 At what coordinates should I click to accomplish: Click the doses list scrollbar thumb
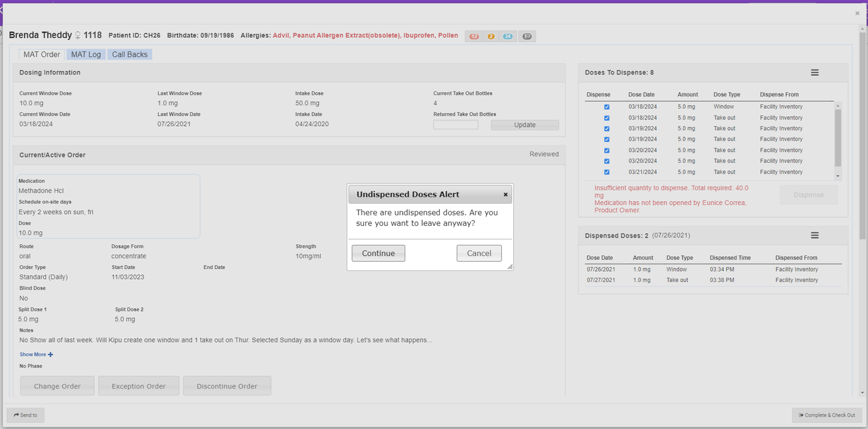click(x=838, y=138)
